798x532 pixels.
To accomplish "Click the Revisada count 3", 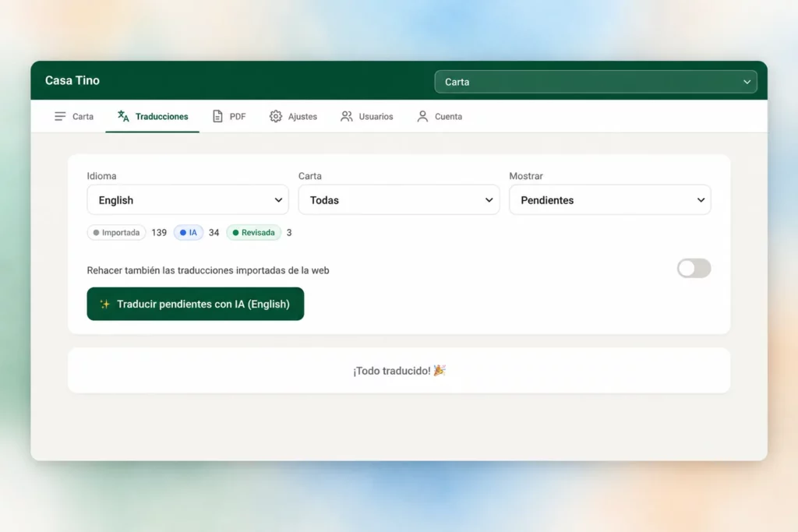I will [x=289, y=232].
